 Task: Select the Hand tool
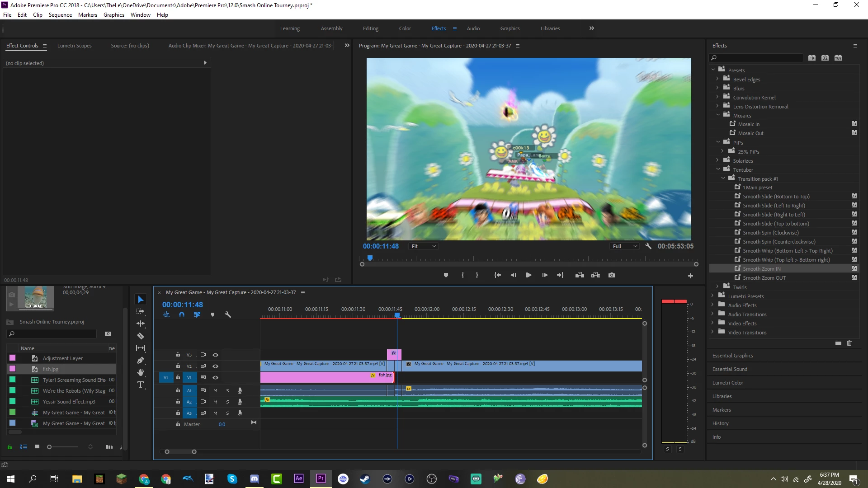(x=141, y=372)
